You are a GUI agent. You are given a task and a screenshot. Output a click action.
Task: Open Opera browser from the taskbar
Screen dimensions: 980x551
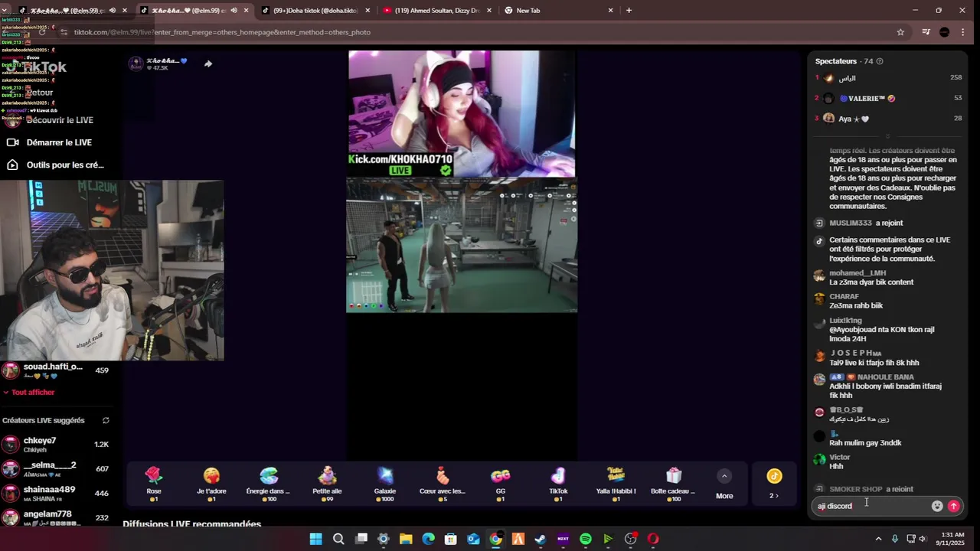click(x=653, y=539)
